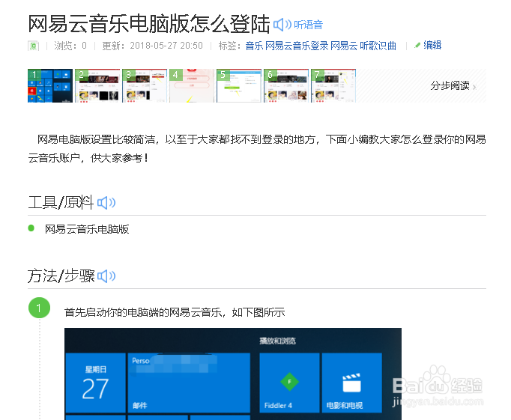Open the 编辑 edit link

click(x=432, y=45)
